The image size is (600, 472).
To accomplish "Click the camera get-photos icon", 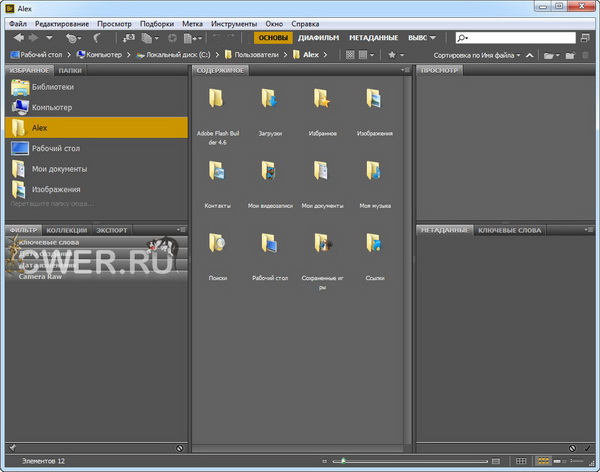I will (x=129, y=37).
